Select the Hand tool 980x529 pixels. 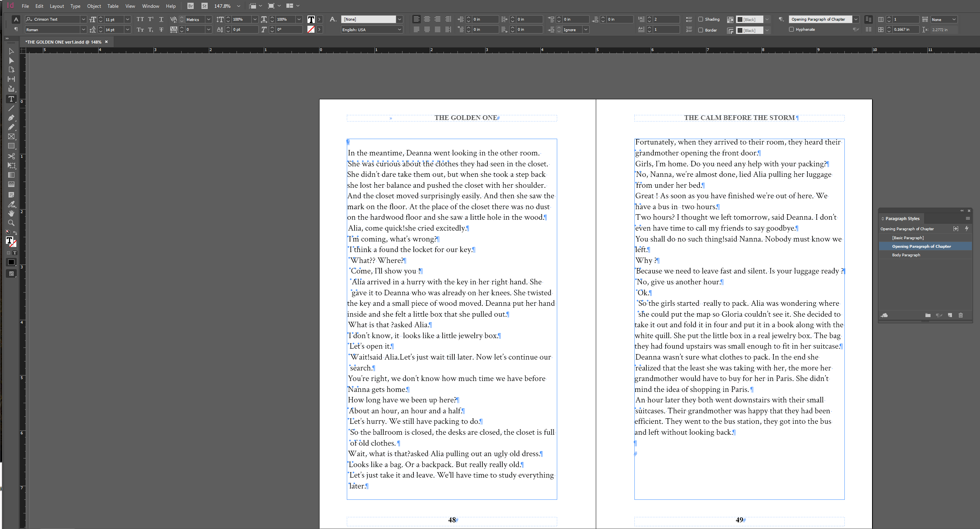[11, 213]
